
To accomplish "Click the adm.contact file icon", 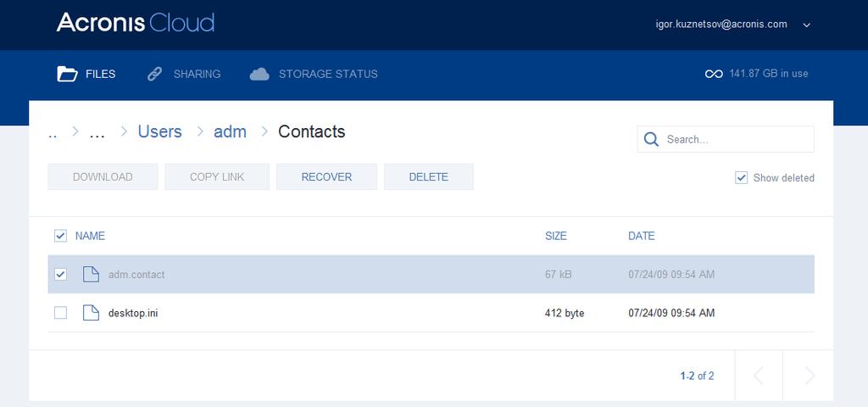I will click(91, 274).
